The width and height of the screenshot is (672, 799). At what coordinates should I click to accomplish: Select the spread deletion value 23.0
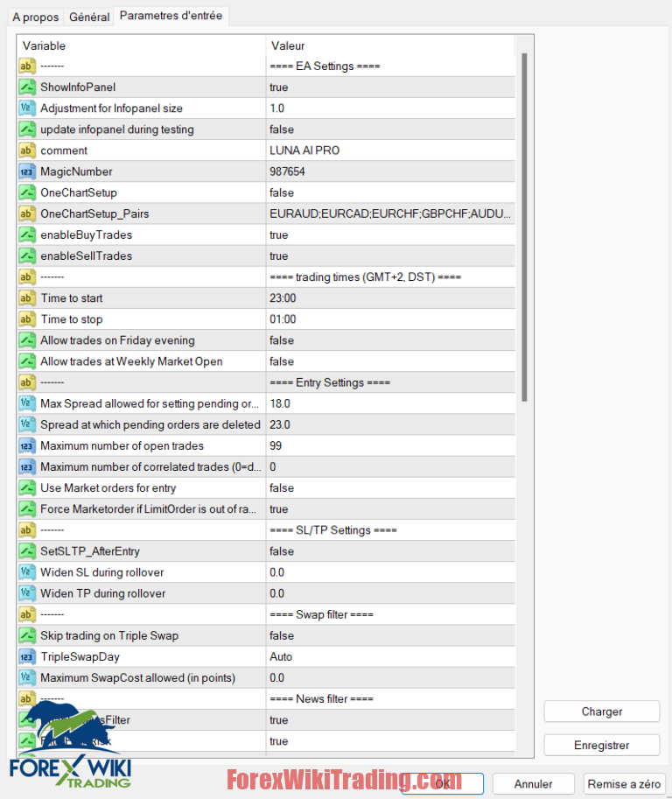[391, 424]
